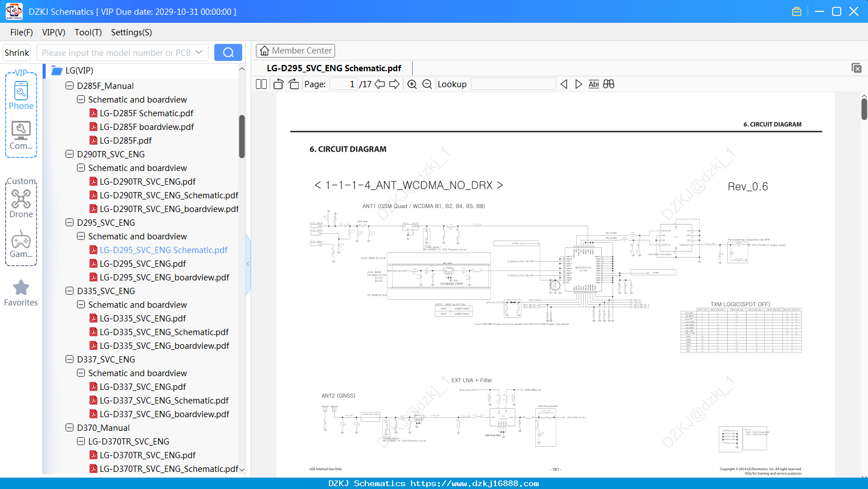Open LG-D295_SVC_ENG_boardview.pdf
Viewport: 868px width, 489px height.
164,277
